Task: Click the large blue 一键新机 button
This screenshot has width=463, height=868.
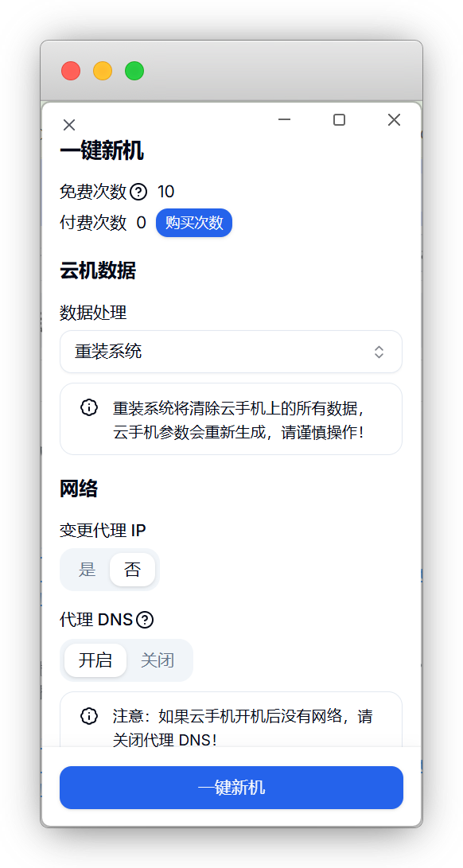Action: pos(231,788)
